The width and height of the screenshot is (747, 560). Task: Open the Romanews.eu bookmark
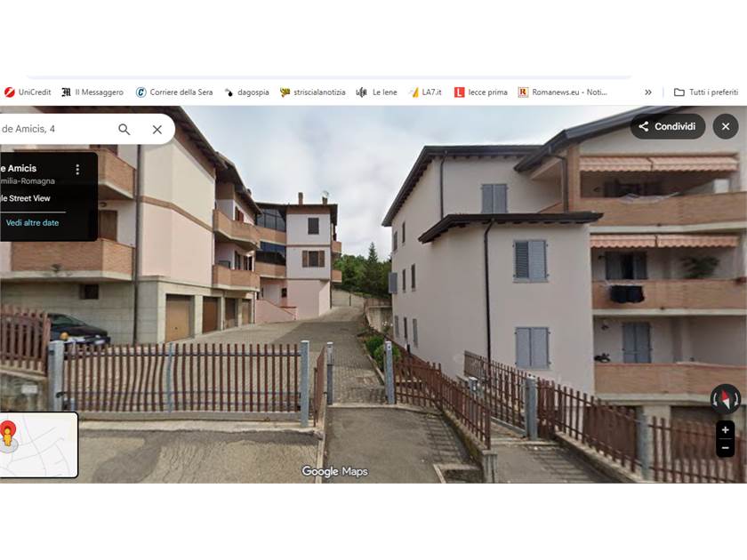(x=563, y=92)
